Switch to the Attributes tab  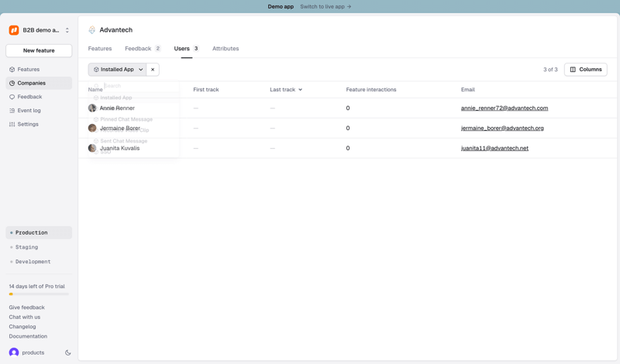(x=226, y=49)
